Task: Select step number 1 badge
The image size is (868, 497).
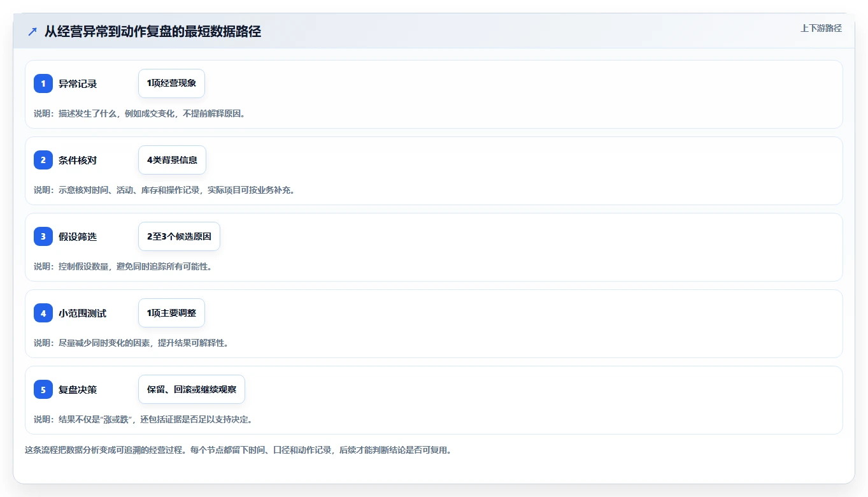Action: [x=43, y=83]
